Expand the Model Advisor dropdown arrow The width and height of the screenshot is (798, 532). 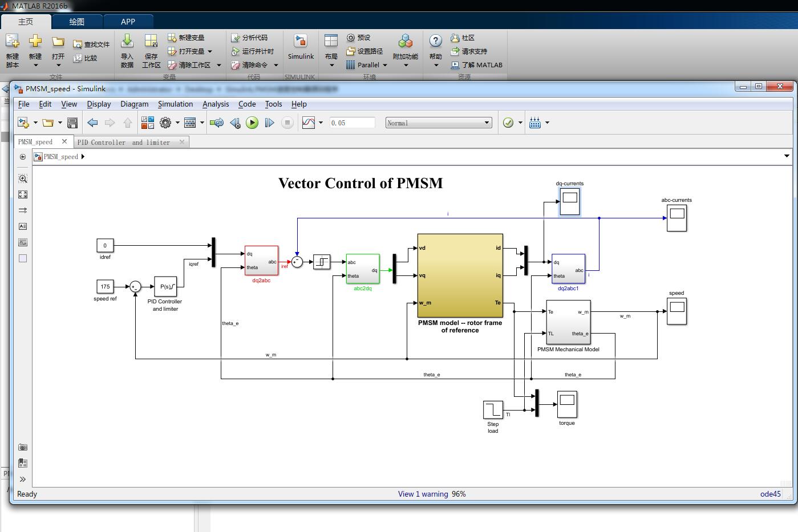(520, 123)
